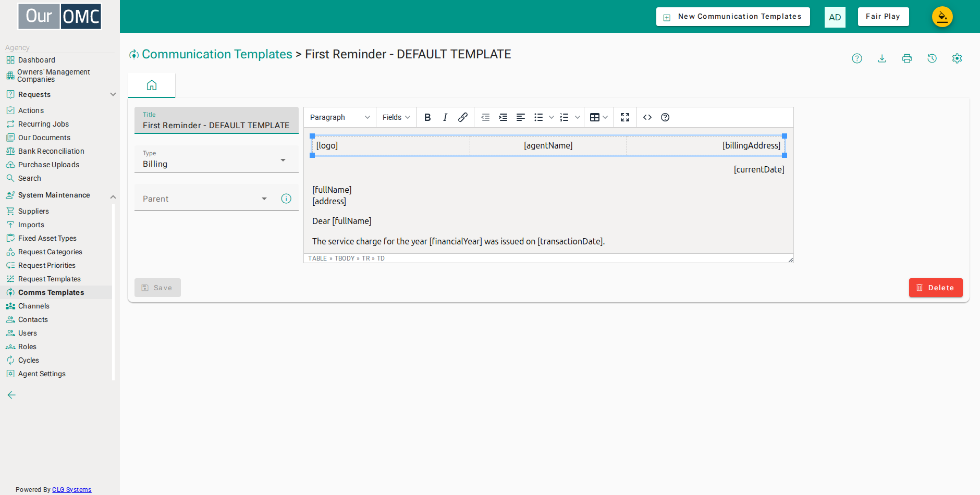The width and height of the screenshot is (980, 495).
Task: Click the sidebar collapse back arrow
Action: pyautogui.click(x=11, y=395)
